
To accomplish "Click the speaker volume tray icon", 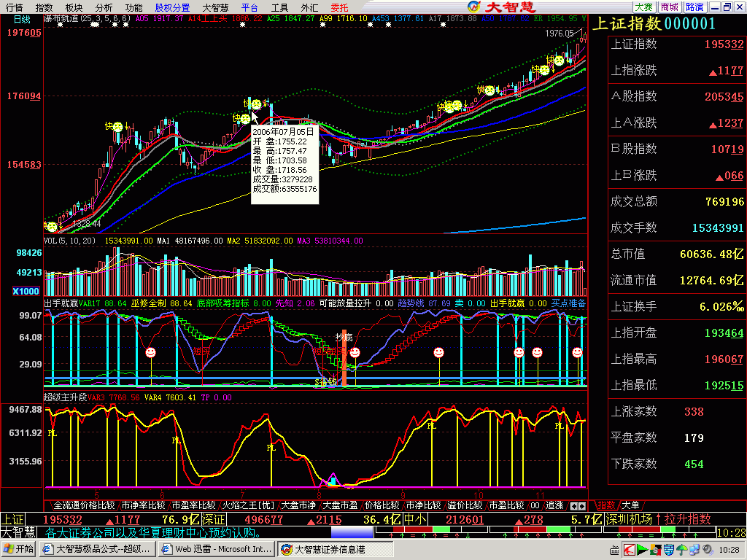I will tap(708, 550).
